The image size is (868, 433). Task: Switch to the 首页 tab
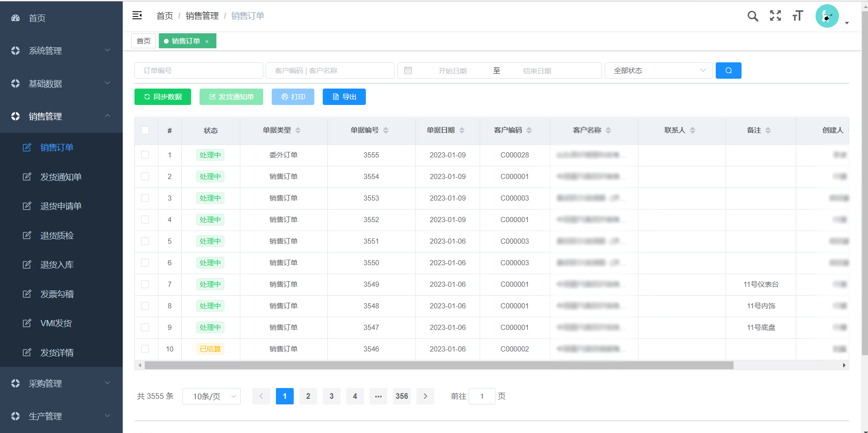143,41
